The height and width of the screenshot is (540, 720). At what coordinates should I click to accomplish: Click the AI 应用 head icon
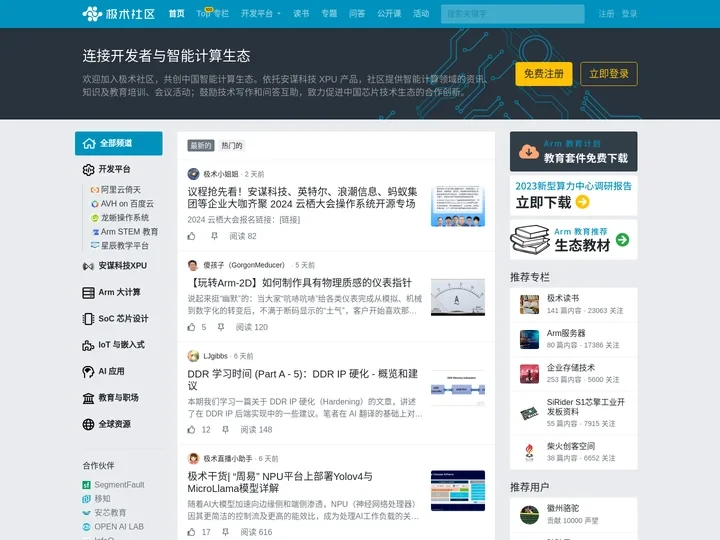(x=88, y=371)
